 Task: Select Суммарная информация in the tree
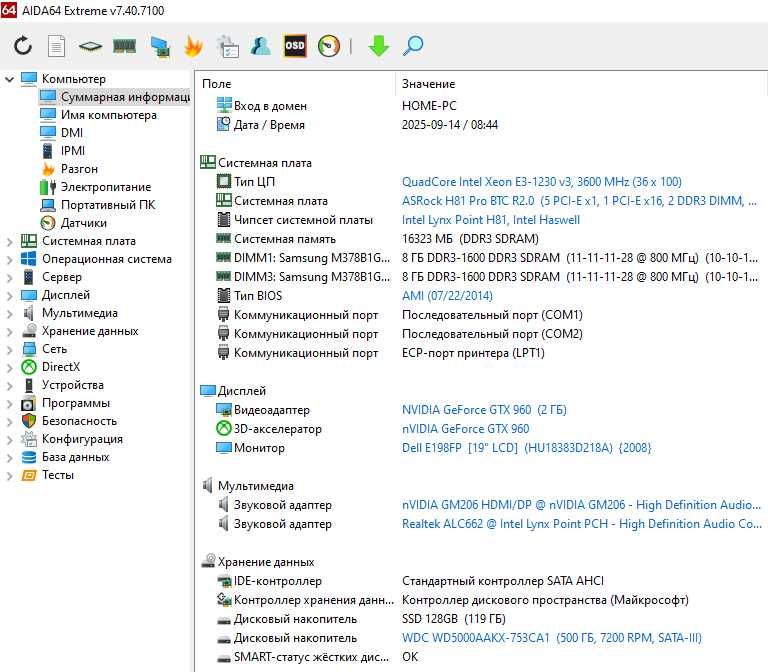(115, 96)
